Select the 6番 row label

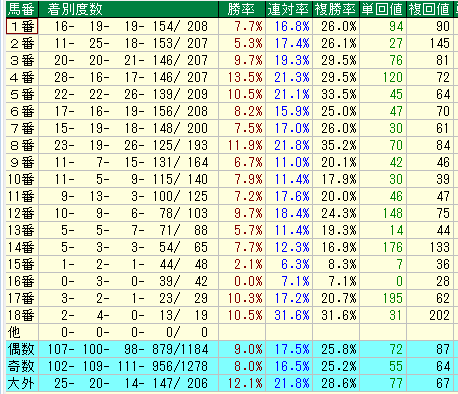(22, 111)
